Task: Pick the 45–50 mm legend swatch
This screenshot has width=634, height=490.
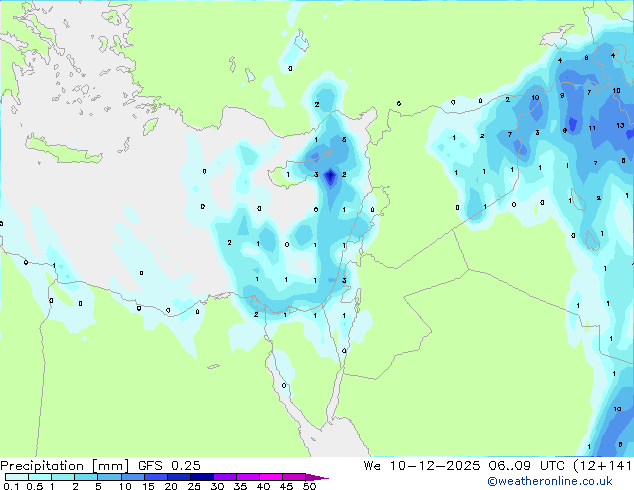Action: (x=294, y=477)
